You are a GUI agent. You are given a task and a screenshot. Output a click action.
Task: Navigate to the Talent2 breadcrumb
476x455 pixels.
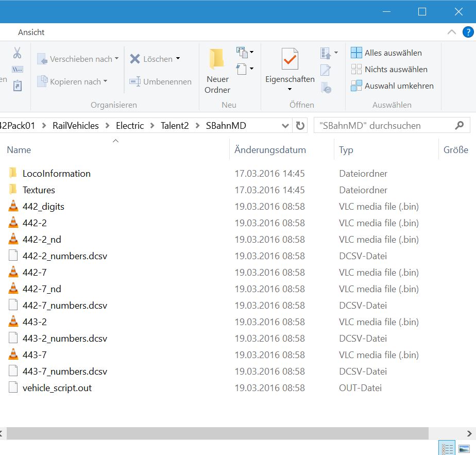(x=175, y=126)
